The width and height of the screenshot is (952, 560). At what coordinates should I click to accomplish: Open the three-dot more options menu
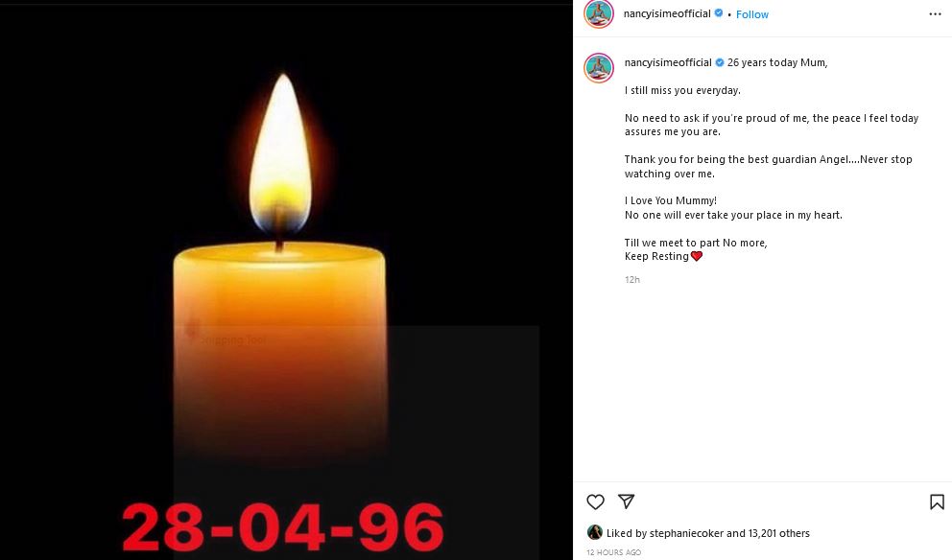point(935,14)
